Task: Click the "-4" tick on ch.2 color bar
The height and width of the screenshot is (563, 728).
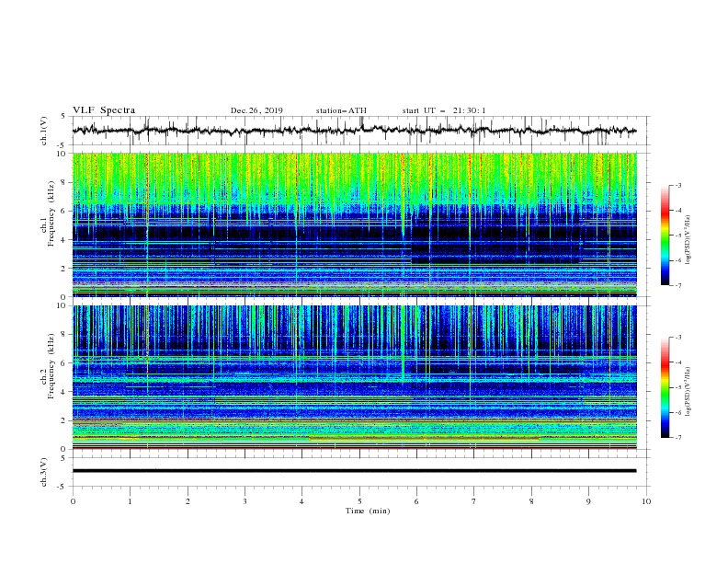Action: click(x=677, y=362)
